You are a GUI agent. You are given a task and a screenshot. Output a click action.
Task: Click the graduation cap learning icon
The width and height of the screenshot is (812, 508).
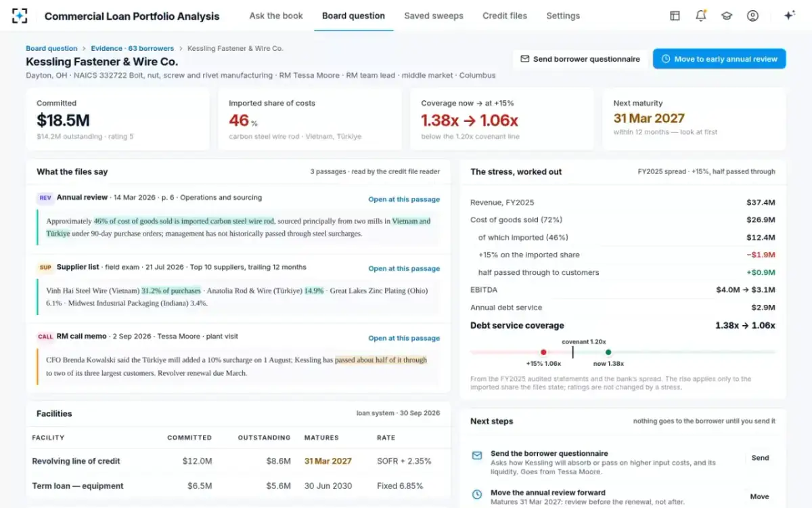tap(727, 16)
